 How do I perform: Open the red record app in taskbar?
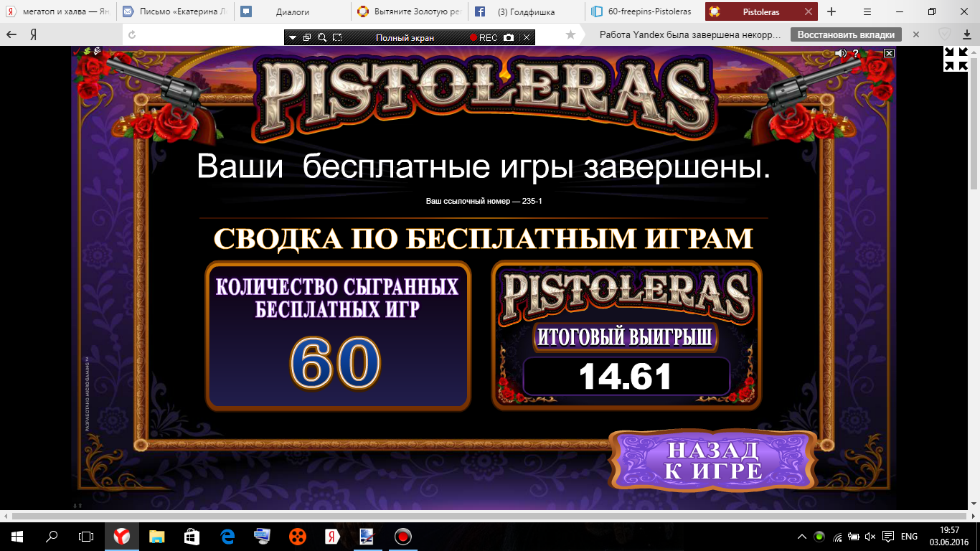coord(402,536)
